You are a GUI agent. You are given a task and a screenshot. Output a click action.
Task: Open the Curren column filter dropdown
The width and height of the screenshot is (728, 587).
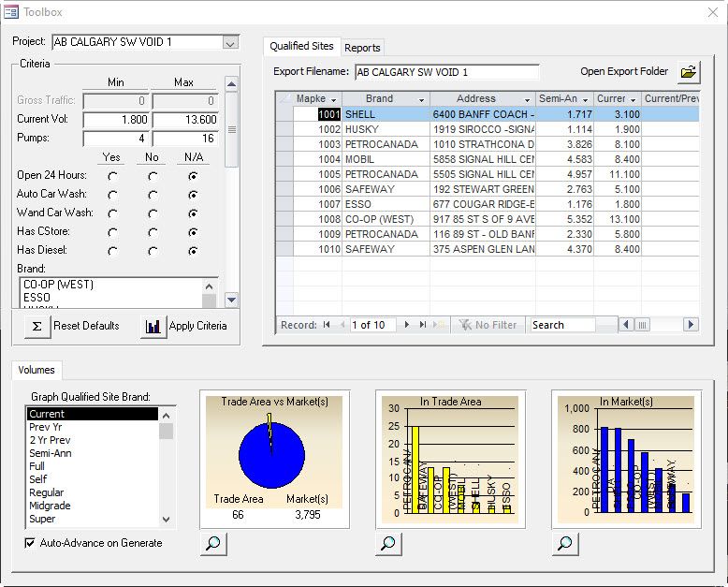click(x=633, y=100)
